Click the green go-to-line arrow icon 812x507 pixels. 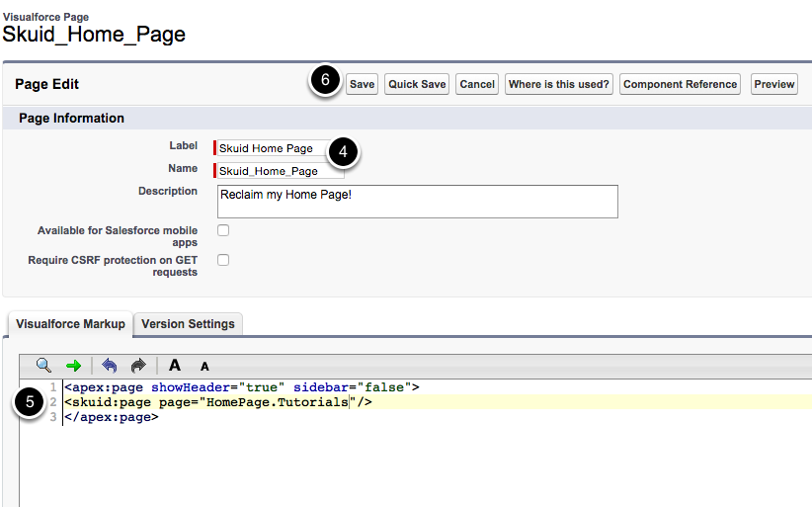click(x=73, y=366)
